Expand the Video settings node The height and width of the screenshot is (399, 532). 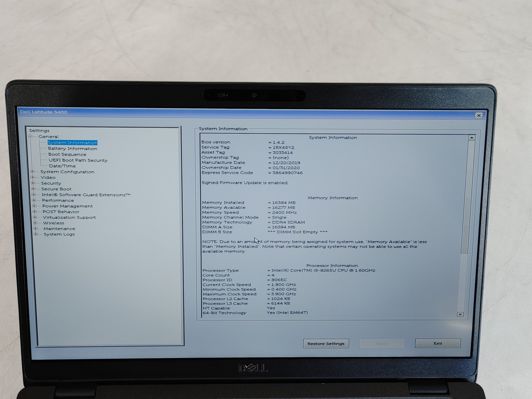point(33,178)
